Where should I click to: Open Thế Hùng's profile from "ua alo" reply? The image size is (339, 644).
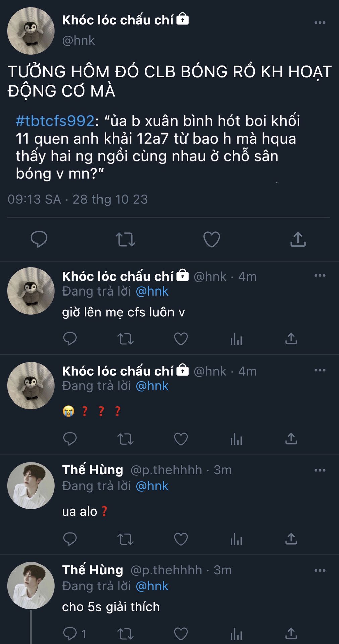point(92,470)
